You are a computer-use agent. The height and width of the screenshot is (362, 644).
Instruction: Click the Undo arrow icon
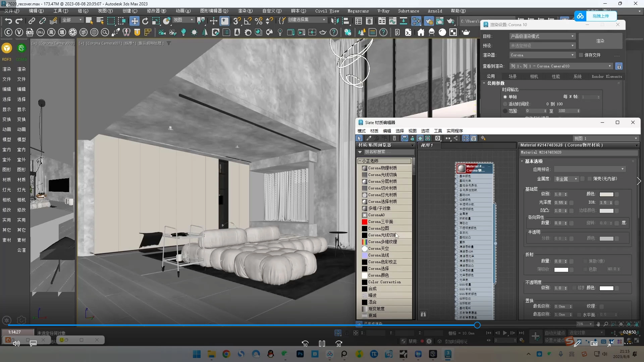[x=8, y=21]
